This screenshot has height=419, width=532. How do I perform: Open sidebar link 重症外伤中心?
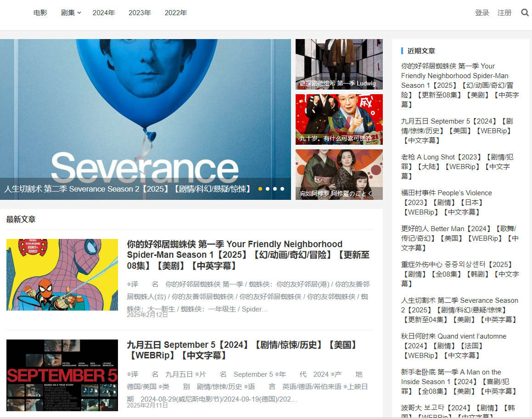point(460,274)
